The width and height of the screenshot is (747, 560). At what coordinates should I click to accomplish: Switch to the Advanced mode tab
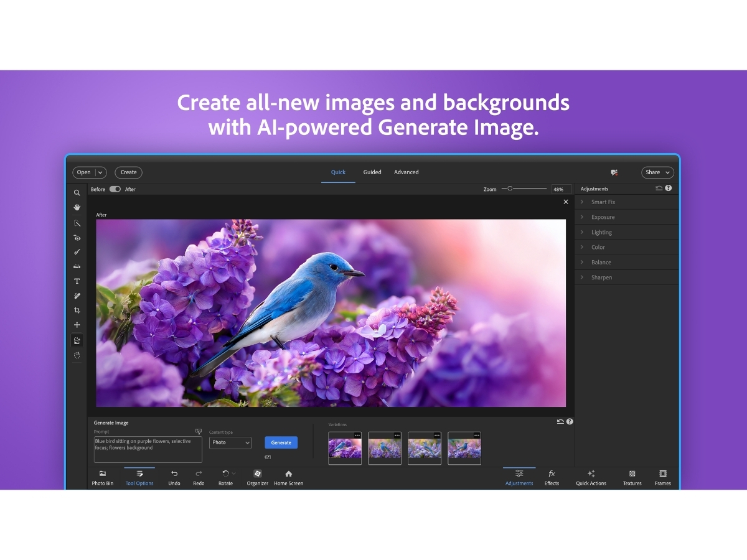point(406,172)
